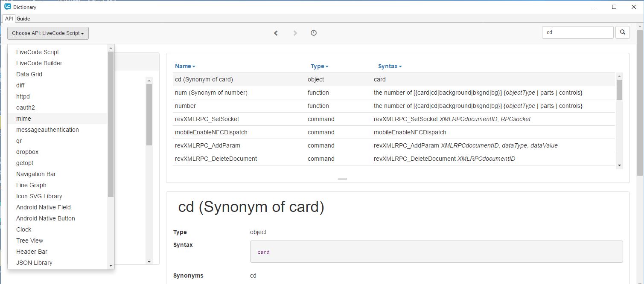
Task: Select Data Grid in the API menu
Action: (29, 74)
